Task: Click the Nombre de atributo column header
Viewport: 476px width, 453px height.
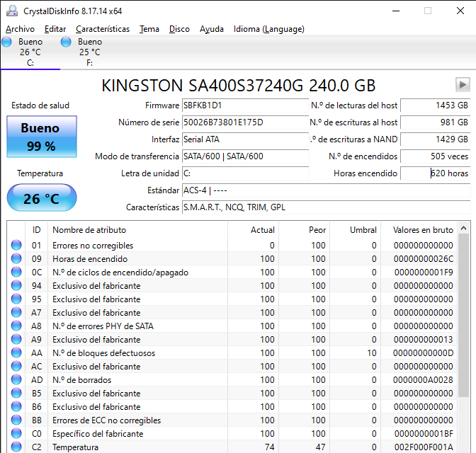Action: click(137, 230)
